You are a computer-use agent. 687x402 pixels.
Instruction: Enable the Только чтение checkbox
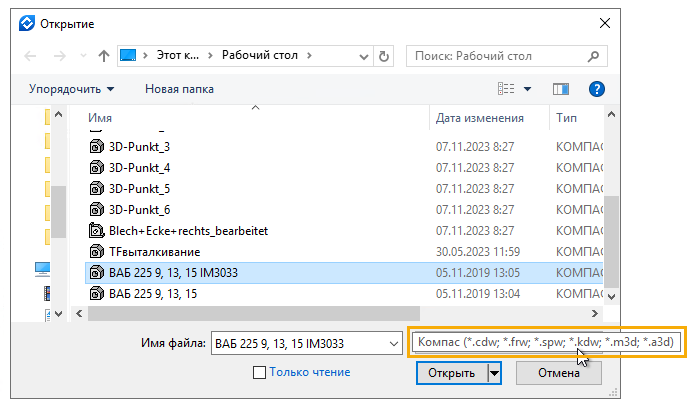(x=260, y=372)
